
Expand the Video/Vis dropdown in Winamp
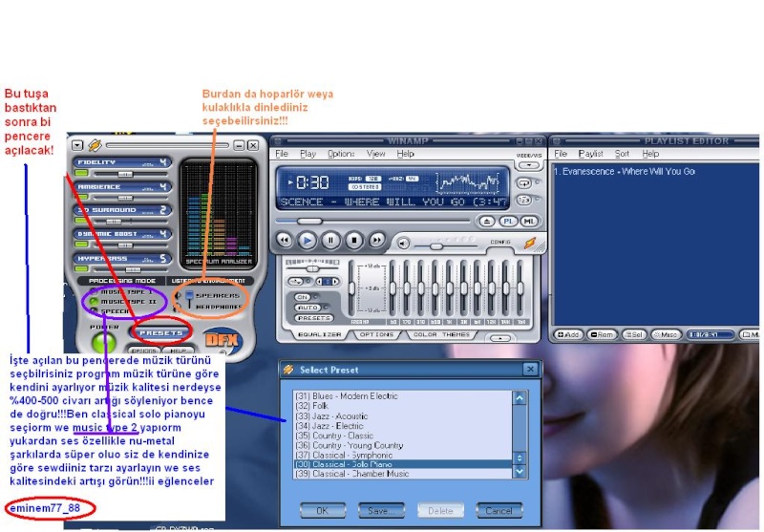pos(529,165)
